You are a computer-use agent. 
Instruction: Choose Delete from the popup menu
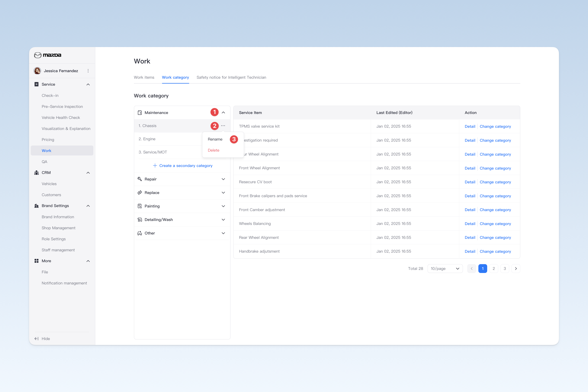(x=214, y=150)
